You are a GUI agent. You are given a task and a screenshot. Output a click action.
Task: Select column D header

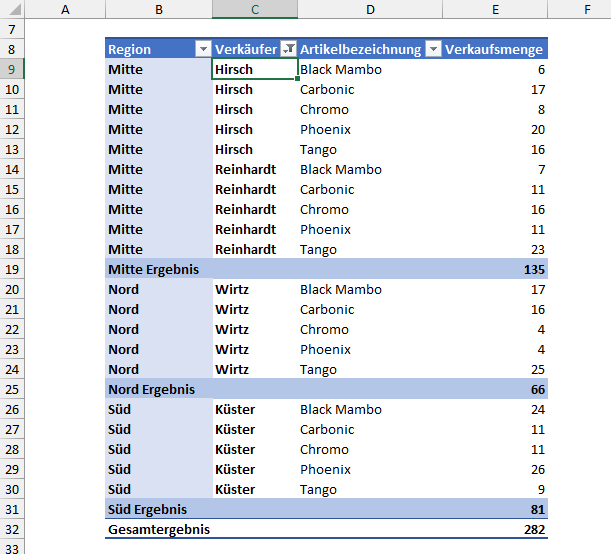point(370,10)
